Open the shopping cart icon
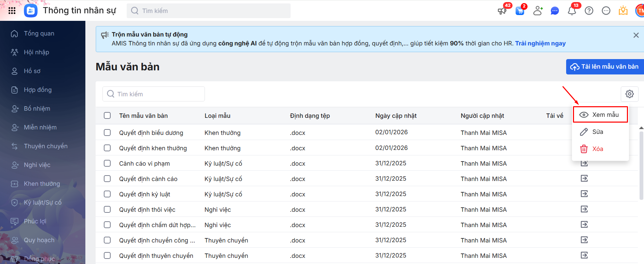 pos(520,11)
